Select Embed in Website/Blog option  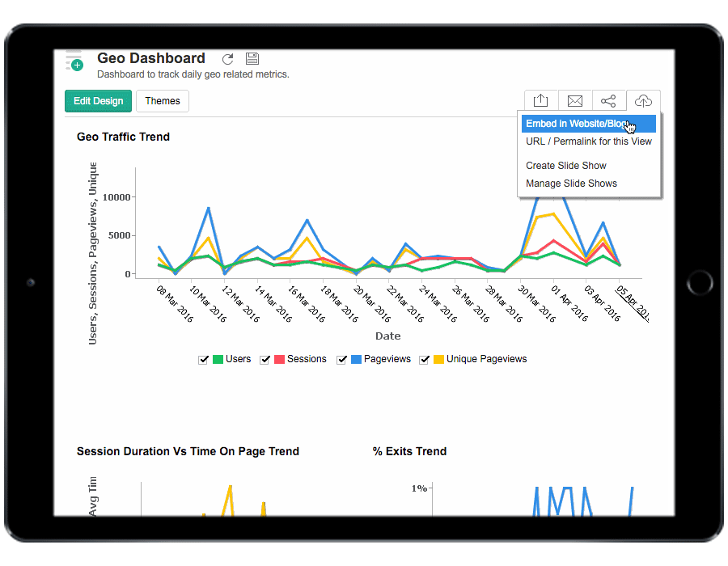[x=588, y=124]
